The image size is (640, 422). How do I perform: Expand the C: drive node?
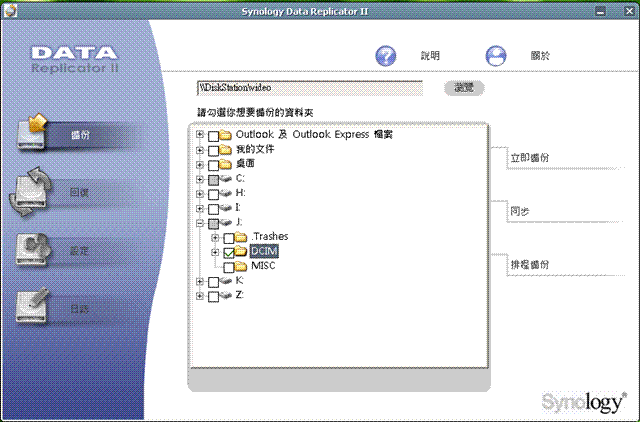coord(200,179)
